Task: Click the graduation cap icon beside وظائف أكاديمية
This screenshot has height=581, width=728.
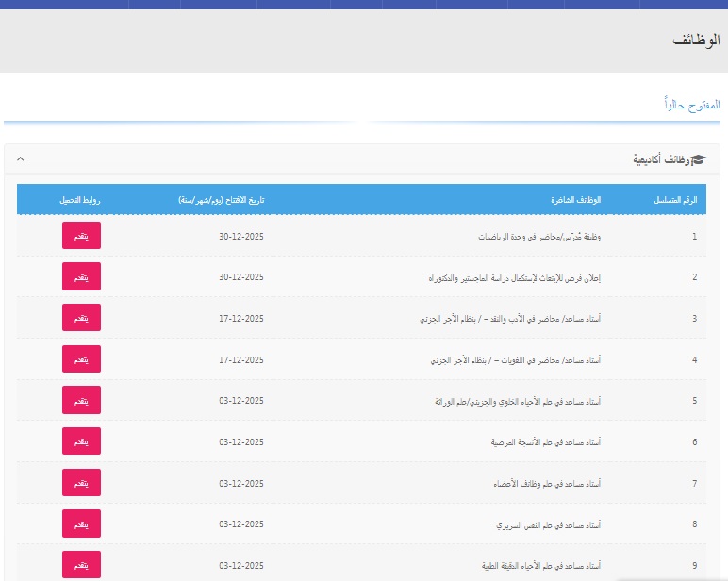Action: click(698, 160)
